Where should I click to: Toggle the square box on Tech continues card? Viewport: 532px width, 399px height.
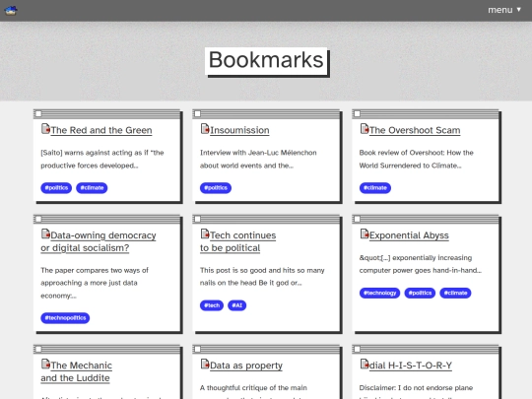[x=198, y=219]
